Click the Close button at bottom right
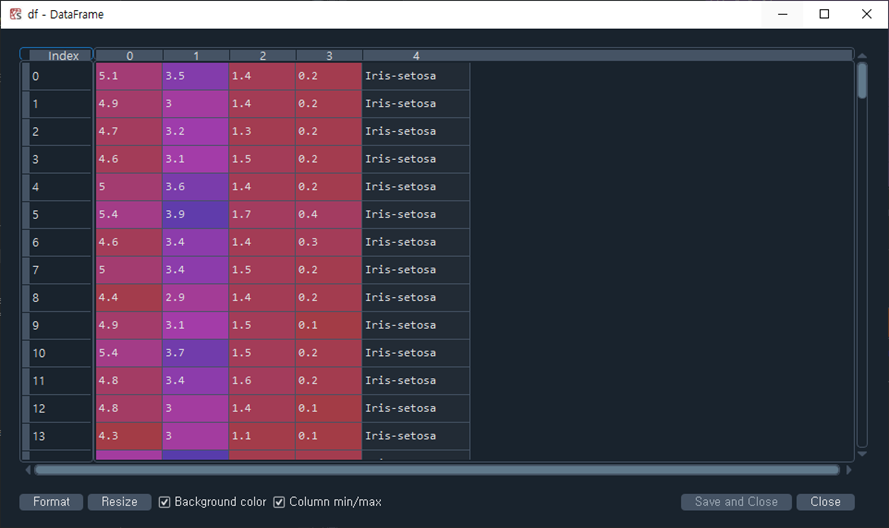 (825, 502)
